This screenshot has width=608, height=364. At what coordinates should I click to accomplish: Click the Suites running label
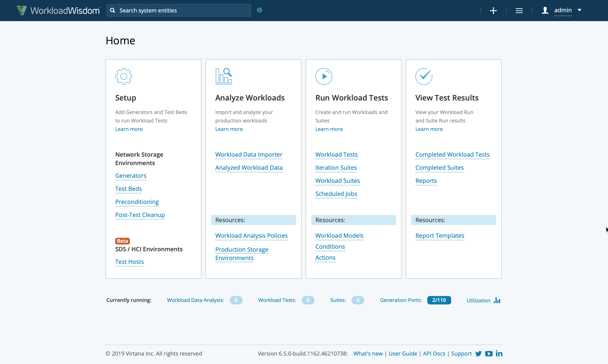[338, 300]
